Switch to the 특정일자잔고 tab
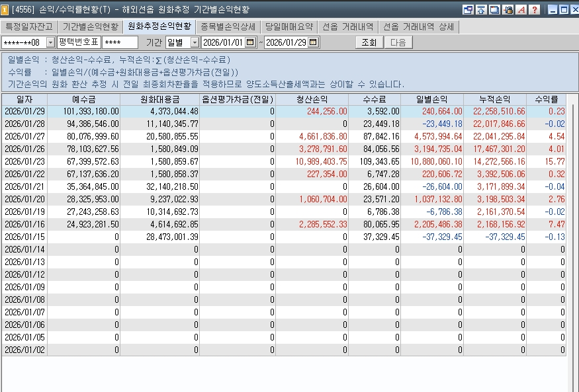Image resolution: width=579 pixels, height=392 pixels. (x=29, y=27)
